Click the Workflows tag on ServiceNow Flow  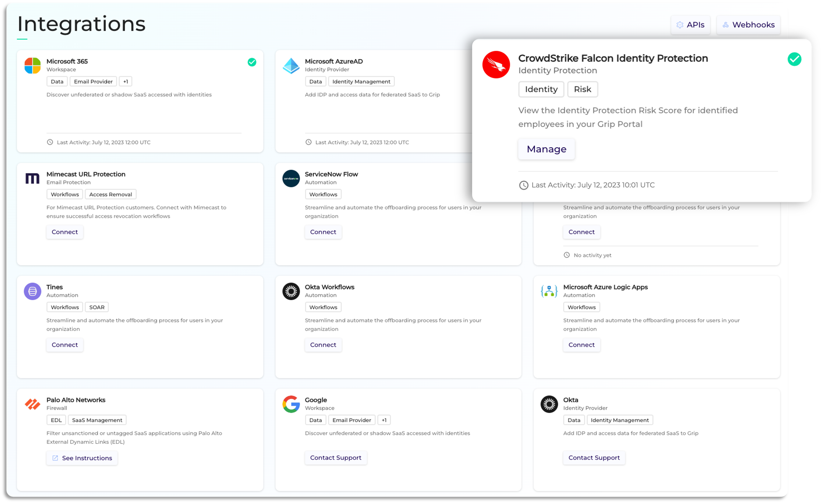323,195
